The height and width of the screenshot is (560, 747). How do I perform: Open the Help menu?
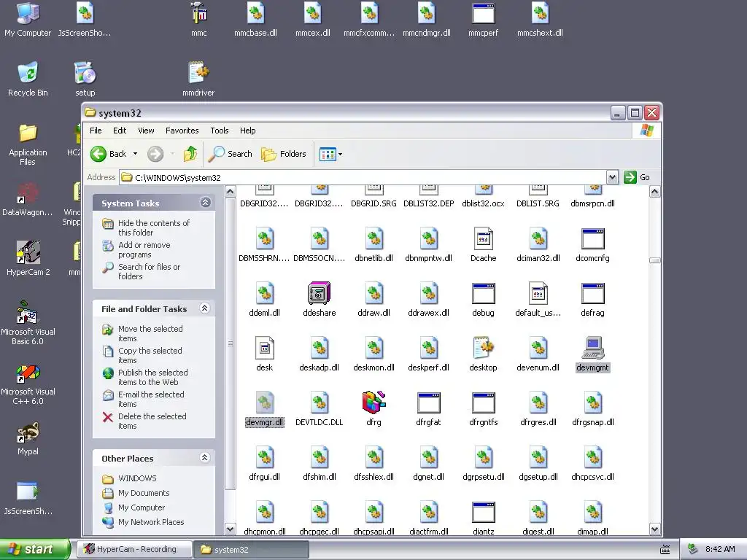[247, 131]
